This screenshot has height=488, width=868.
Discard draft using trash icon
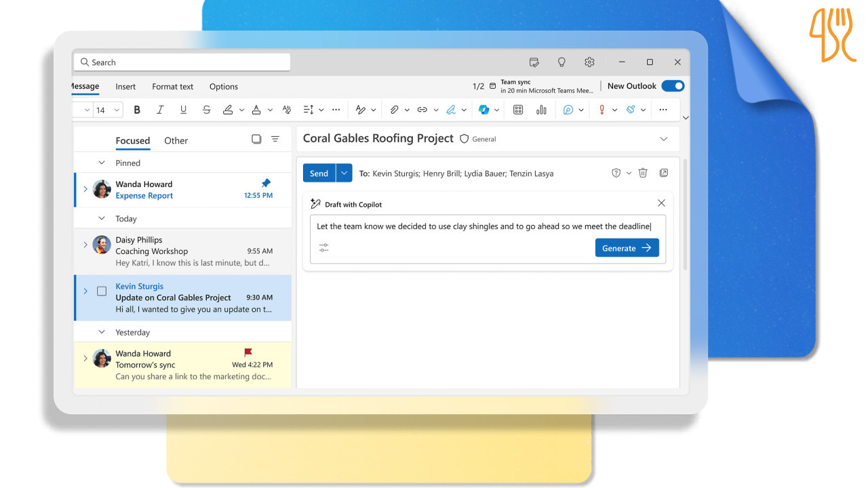pyautogui.click(x=643, y=173)
